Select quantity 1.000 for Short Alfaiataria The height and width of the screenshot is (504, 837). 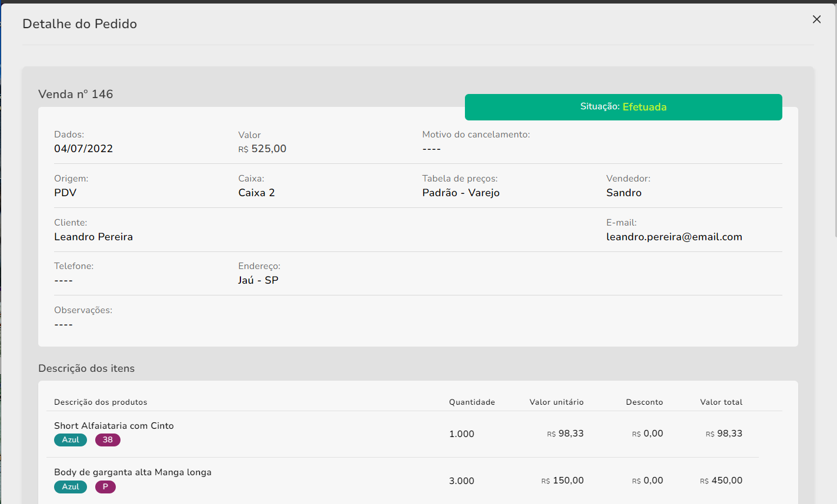click(x=461, y=434)
